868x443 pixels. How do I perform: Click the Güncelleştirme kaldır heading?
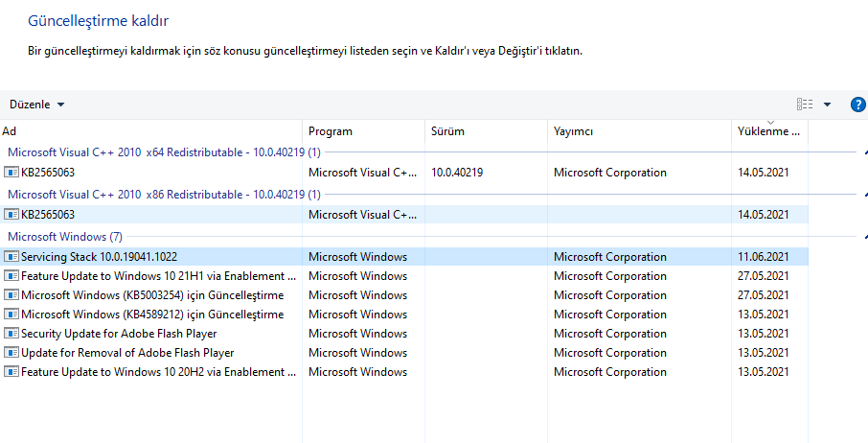[x=98, y=21]
